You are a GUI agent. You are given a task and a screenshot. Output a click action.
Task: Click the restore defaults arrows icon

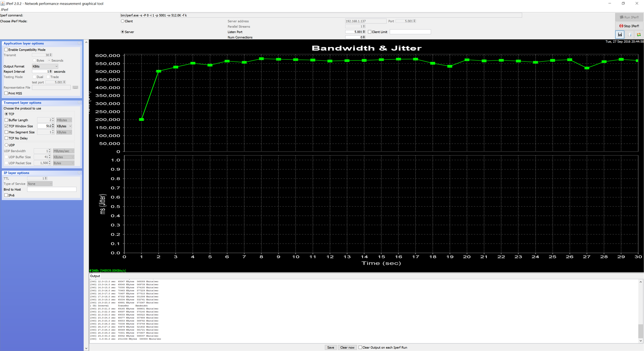coord(639,34)
